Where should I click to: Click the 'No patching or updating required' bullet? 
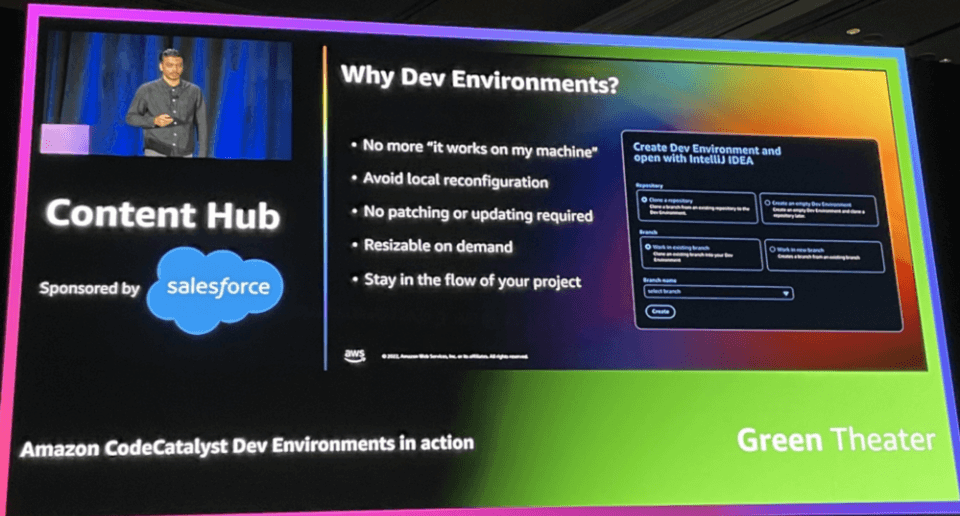(478, 214)
